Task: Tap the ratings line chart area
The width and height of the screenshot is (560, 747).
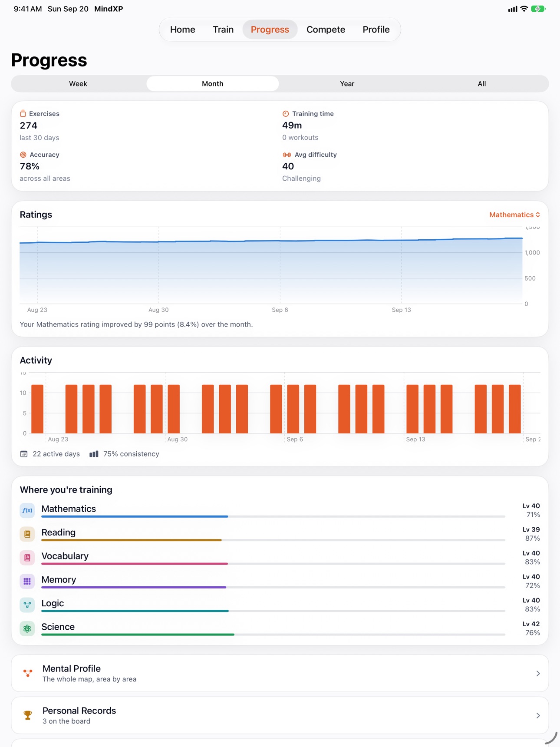Action: tap(271, 265)
